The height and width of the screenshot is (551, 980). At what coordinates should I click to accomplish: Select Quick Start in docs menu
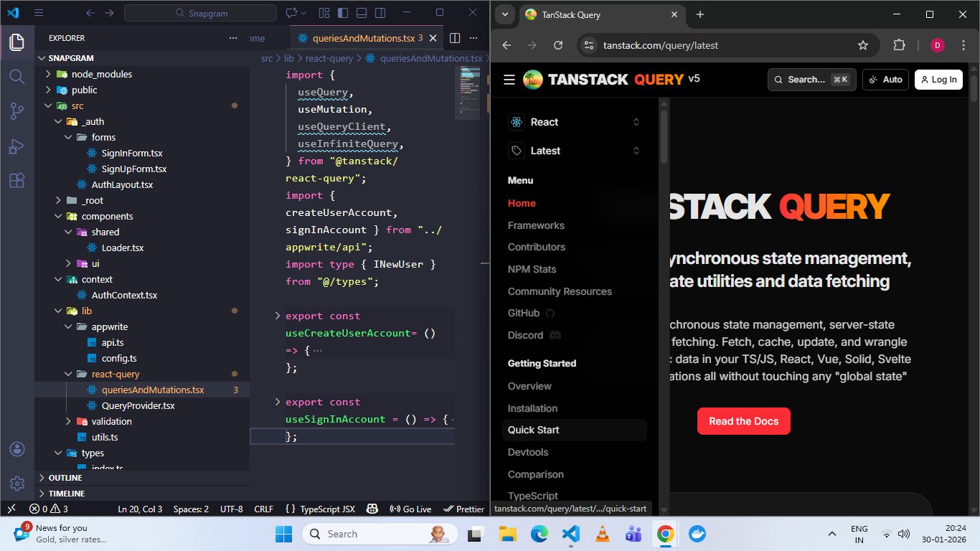tap(534, 430)
